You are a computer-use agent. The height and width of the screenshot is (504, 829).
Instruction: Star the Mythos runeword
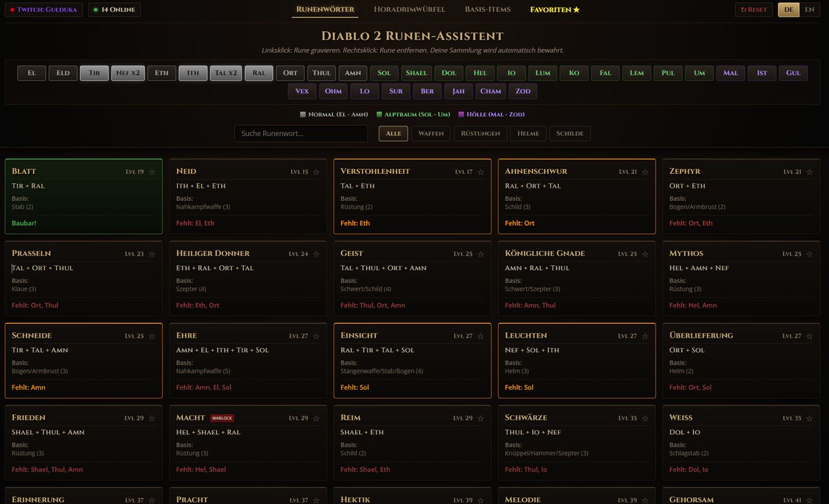click(x=809, y=253)
